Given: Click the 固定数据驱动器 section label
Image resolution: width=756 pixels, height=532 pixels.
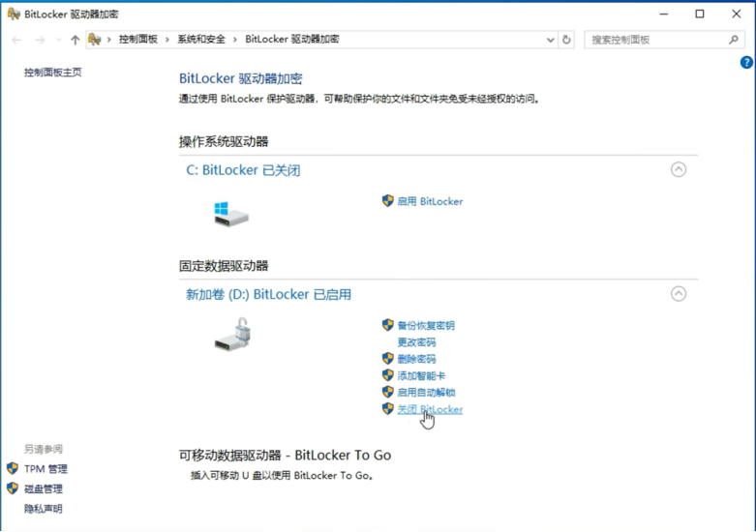Looking at the screenshot, I should coord(224,266).
